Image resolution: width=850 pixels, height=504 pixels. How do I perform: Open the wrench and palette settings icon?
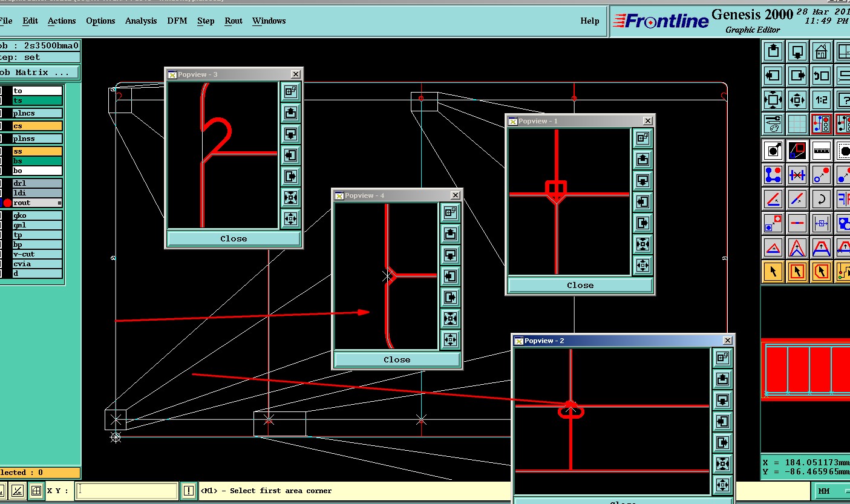[773, 124]
